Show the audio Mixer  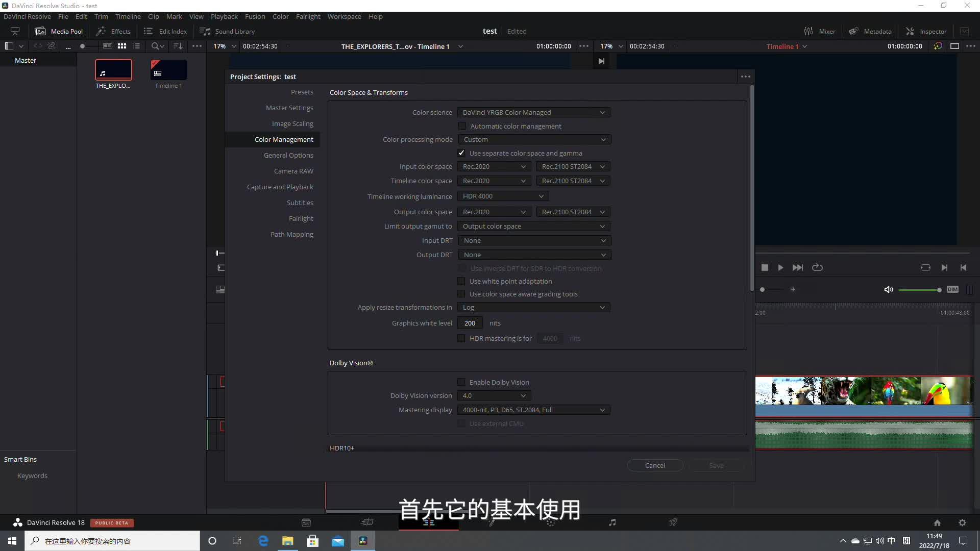(x=820, y=31)
